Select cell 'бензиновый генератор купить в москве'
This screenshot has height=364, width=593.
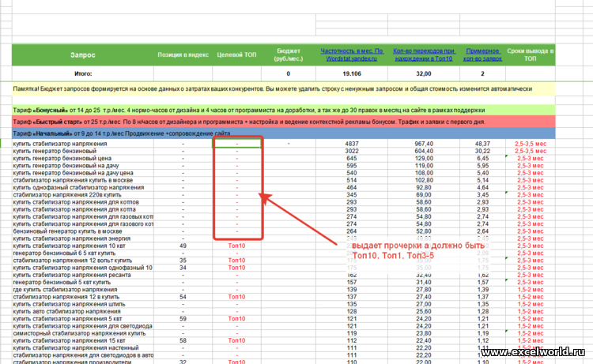pos(83,231)
